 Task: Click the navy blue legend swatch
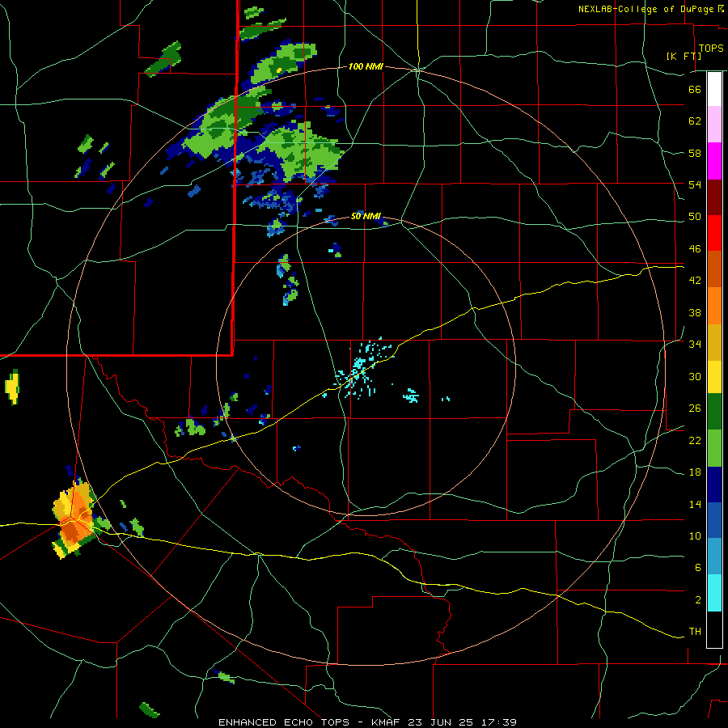(x=714, y=485)
